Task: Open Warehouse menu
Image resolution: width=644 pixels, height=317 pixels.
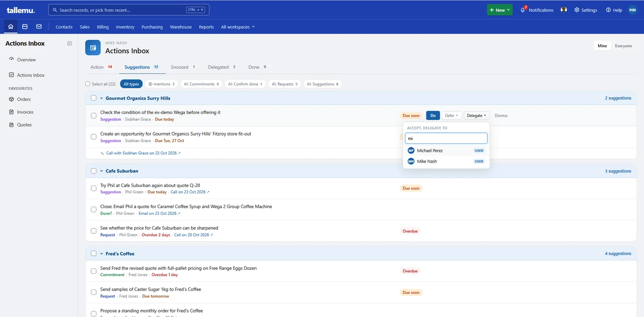Action: tap(181, 27)
